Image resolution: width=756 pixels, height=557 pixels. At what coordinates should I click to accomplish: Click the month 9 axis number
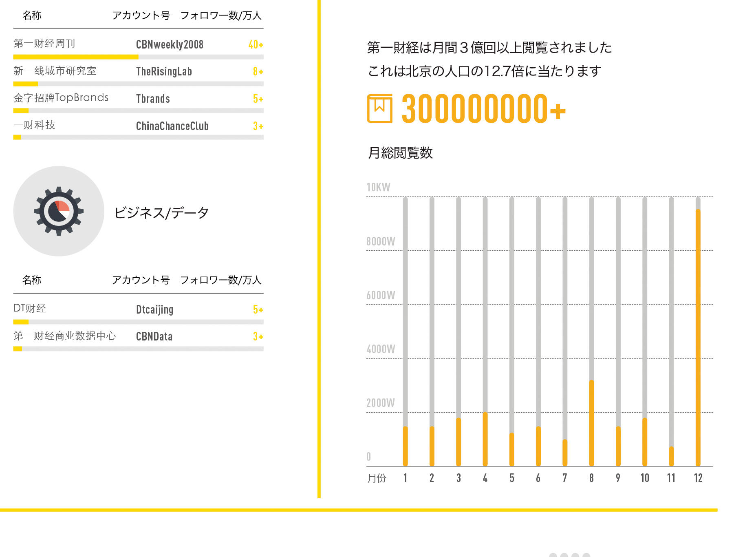pos(618,478)
